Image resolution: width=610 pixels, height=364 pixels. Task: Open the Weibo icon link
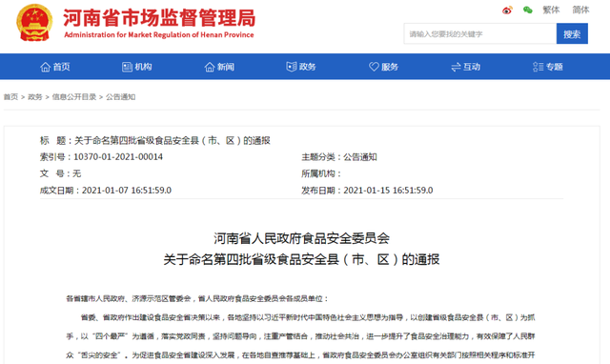click(507, 10)
